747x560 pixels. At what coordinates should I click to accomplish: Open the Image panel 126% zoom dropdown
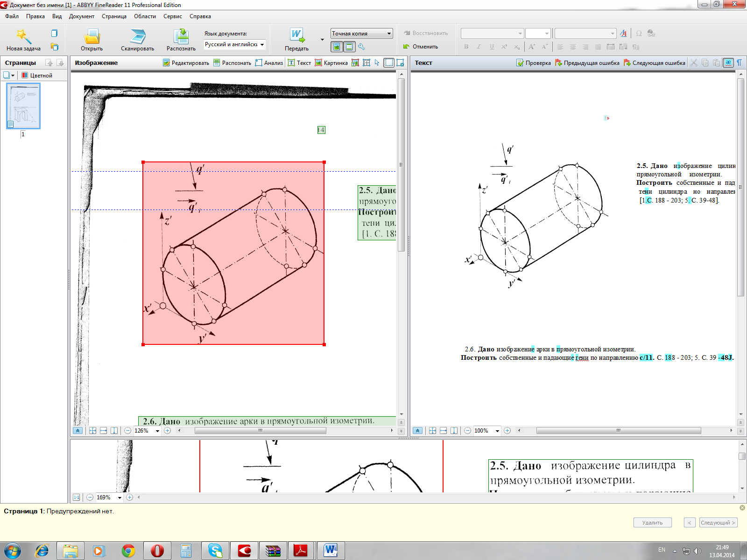[158, 431]
